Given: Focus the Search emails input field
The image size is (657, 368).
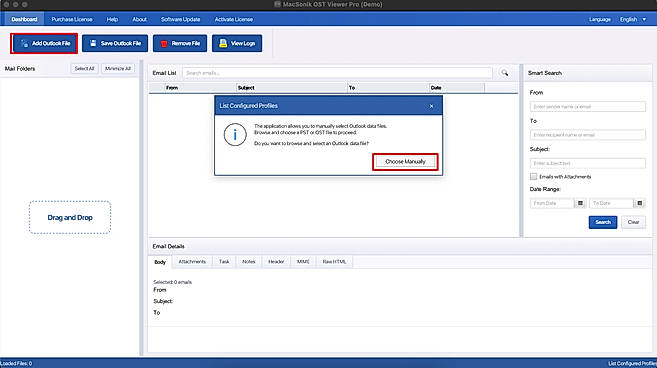Looking at the screenshot, I should click(x=337, y=73).
